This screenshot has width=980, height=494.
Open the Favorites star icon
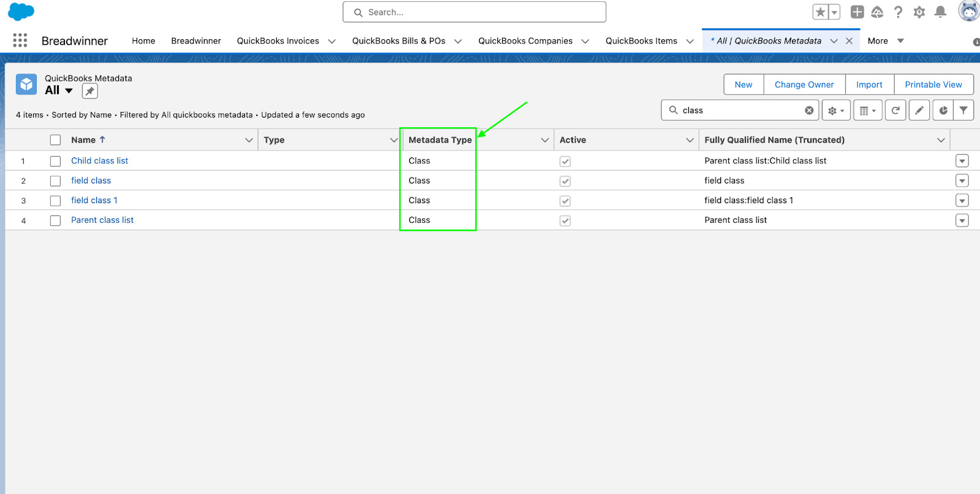820,12
